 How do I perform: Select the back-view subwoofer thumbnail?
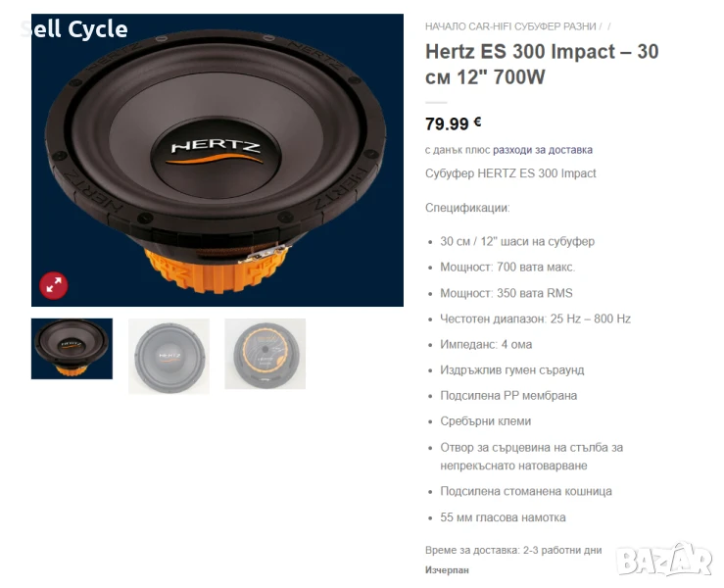click(265, 354)
